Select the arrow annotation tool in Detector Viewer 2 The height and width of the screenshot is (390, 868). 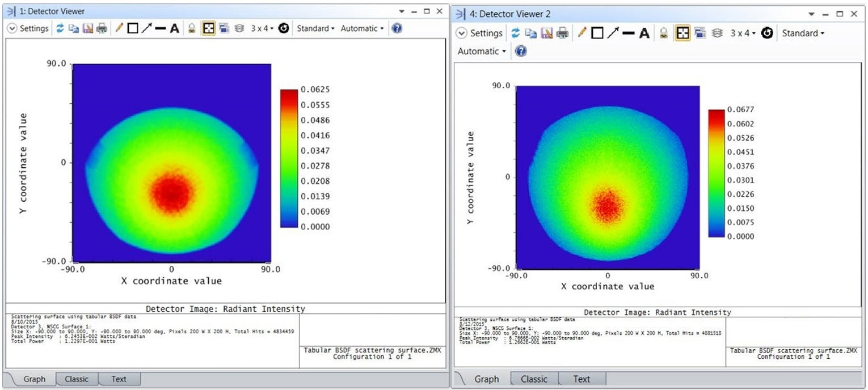click(612, 33)
